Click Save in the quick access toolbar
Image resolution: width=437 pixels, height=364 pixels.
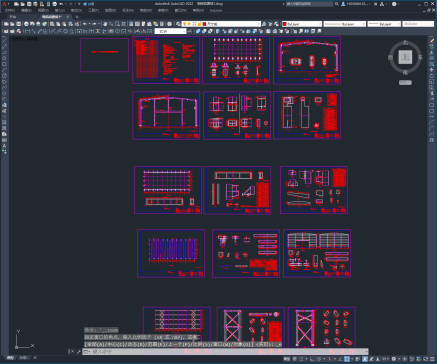click(x=29, y=4)
